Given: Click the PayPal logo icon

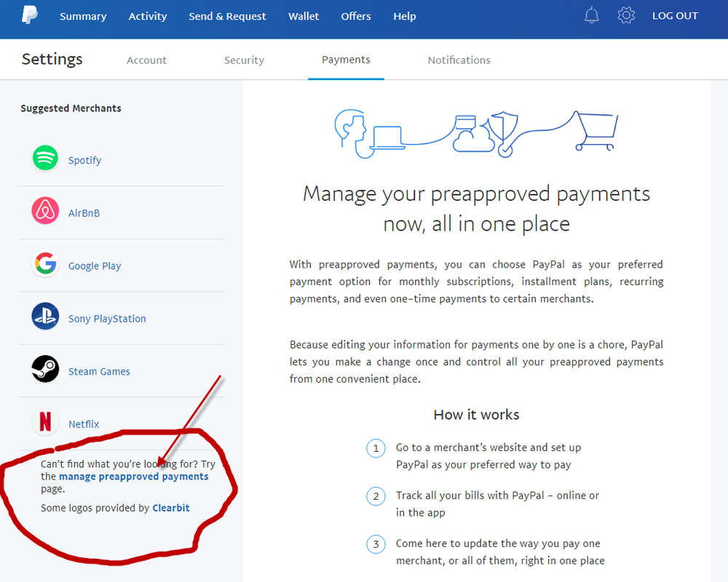Looking at the screenshot, I should tap(29, 15).
